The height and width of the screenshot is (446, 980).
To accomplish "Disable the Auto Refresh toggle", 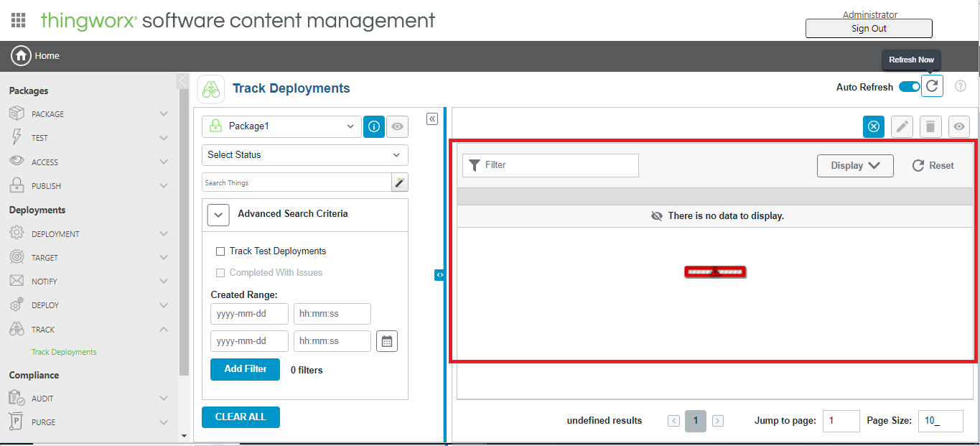I will [908, 85].
